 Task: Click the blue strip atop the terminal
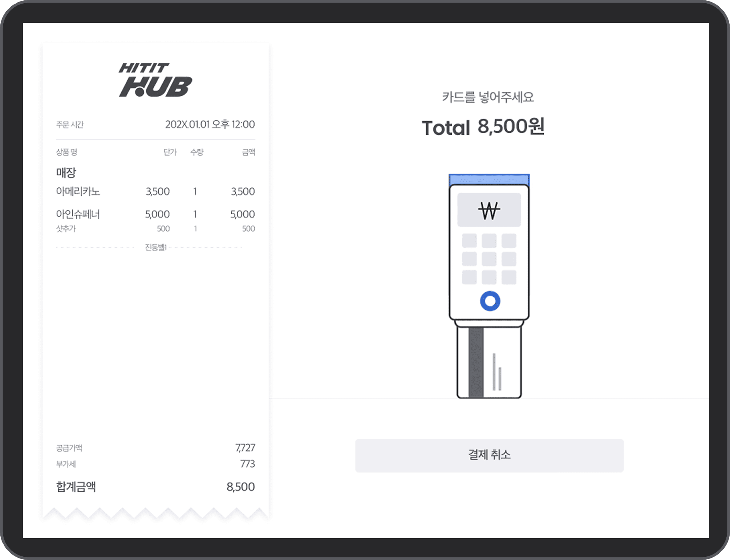pyautogui.click(x=489, y=179)
